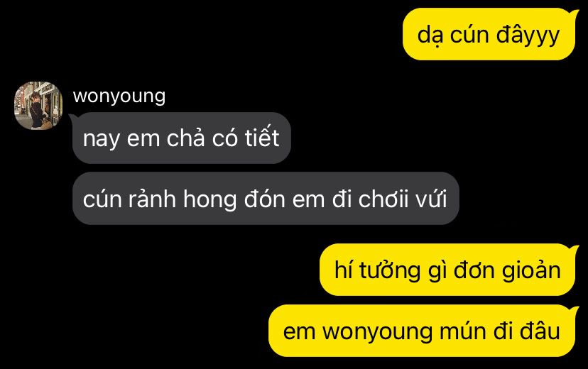Click the word 'rảnh' in the gray message

[x=152, y=199]
